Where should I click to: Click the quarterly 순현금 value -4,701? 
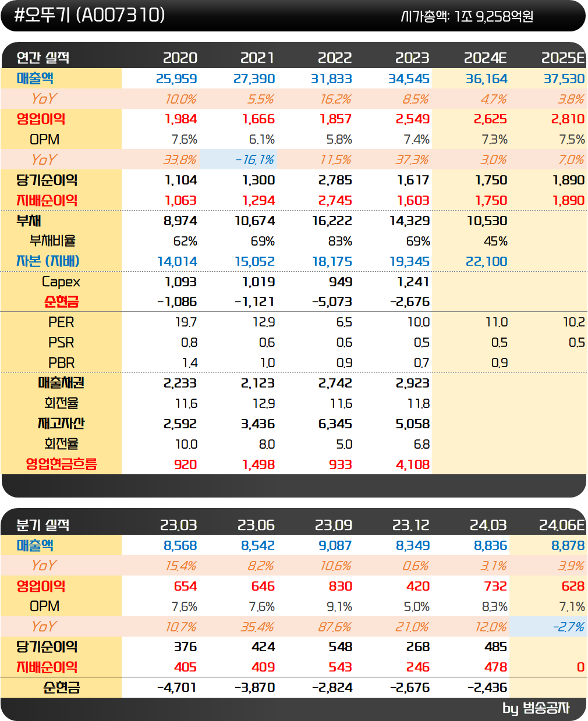click(177, 687)
